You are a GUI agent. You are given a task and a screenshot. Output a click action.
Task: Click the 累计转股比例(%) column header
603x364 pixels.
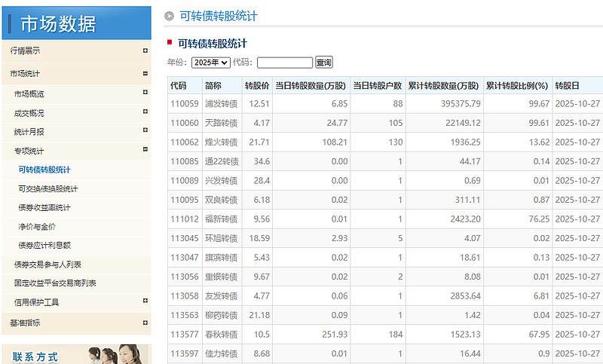(x=517, y=86)
